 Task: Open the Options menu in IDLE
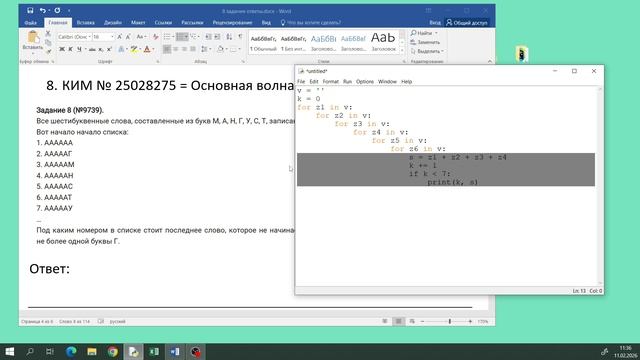364,82
